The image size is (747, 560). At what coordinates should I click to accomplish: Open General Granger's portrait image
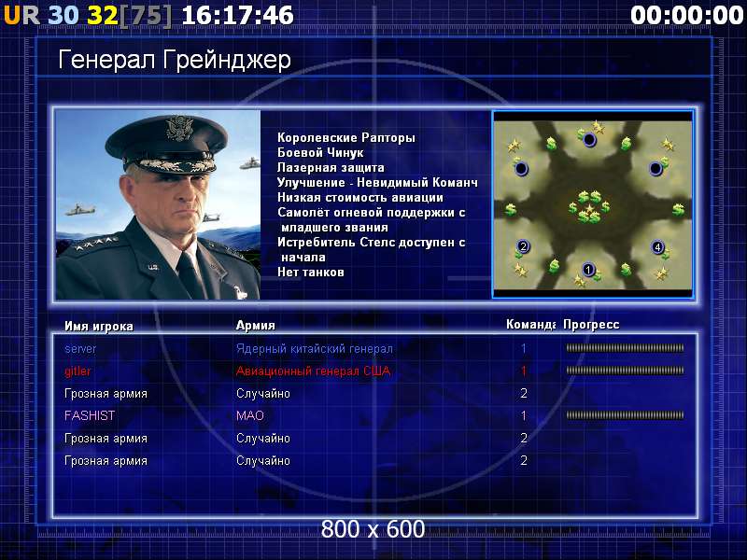coord(158,204)
